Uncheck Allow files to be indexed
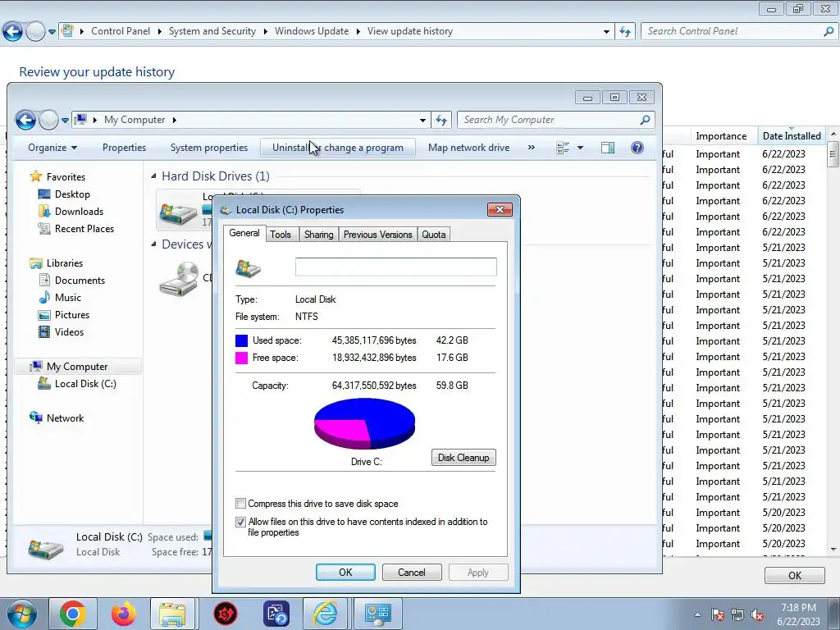This screenshot has height=630, width=840. (x=240, y=522)
